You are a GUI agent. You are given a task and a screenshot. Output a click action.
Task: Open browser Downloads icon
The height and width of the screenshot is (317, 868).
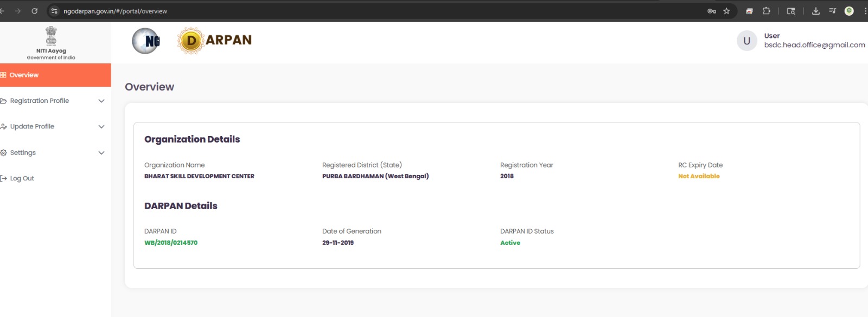(x=815, y=11)
